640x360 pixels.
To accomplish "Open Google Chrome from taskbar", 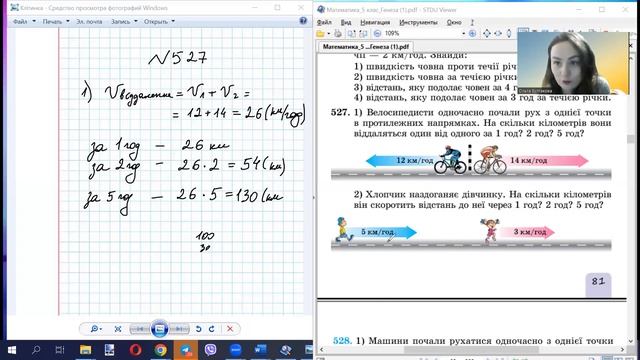I will point(160,350).
